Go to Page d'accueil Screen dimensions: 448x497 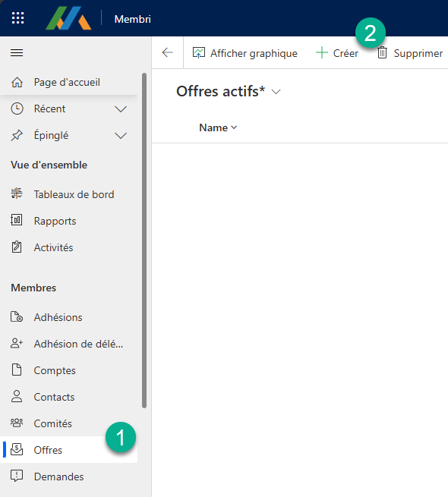(68, 82)
